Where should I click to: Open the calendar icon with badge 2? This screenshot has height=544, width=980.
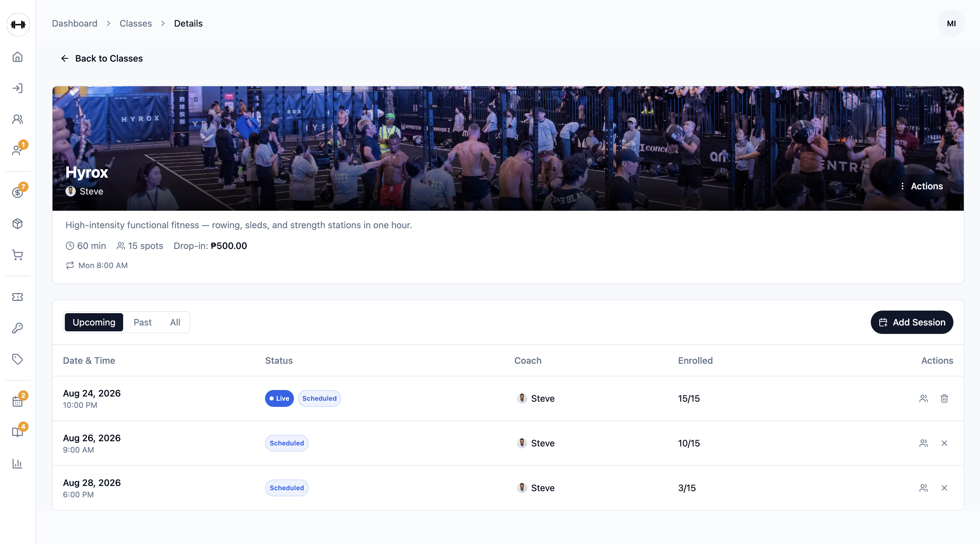click(x=17, y=401)
